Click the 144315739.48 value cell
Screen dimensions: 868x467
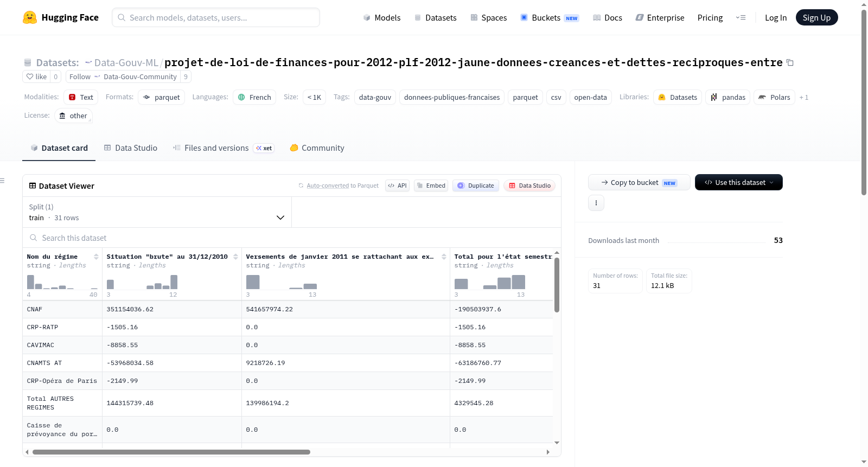(172, 403)
